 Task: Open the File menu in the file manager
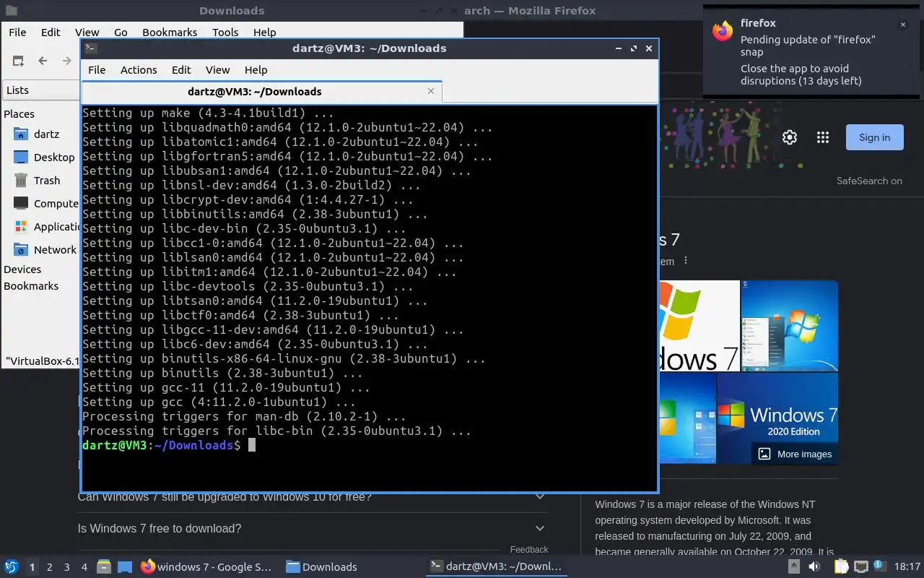click(17, 32)
